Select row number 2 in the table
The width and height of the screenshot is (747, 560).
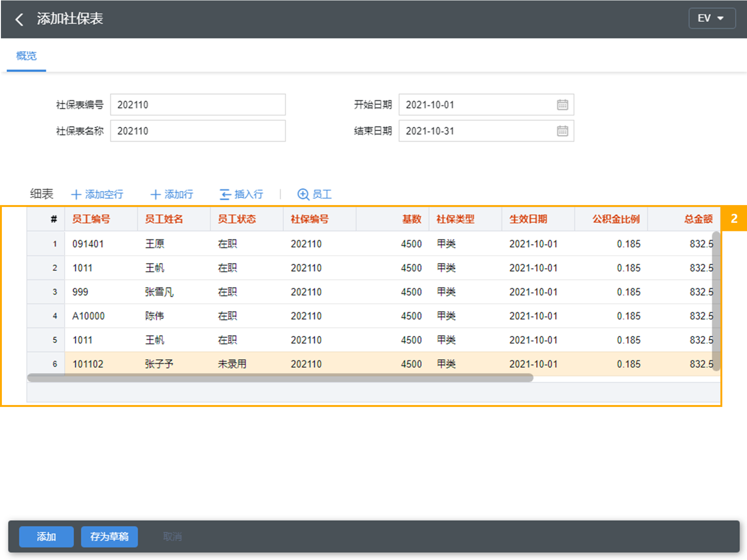click(46, 268)
